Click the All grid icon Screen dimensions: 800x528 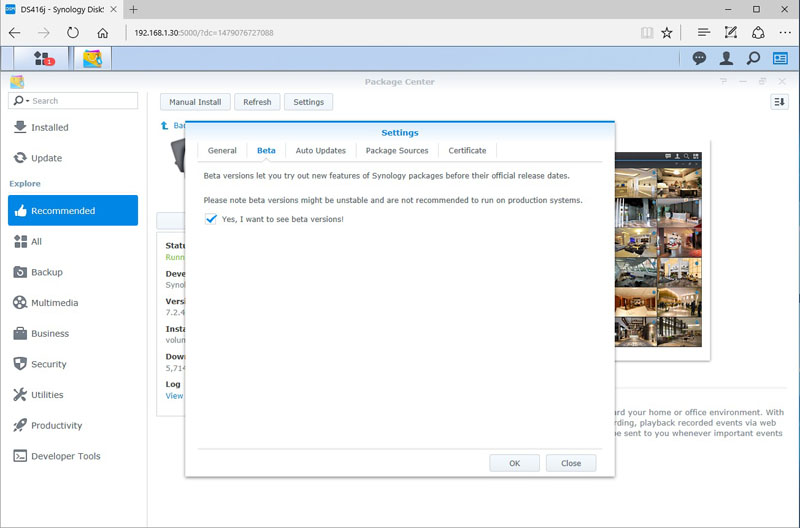click(x=20, y=241)
